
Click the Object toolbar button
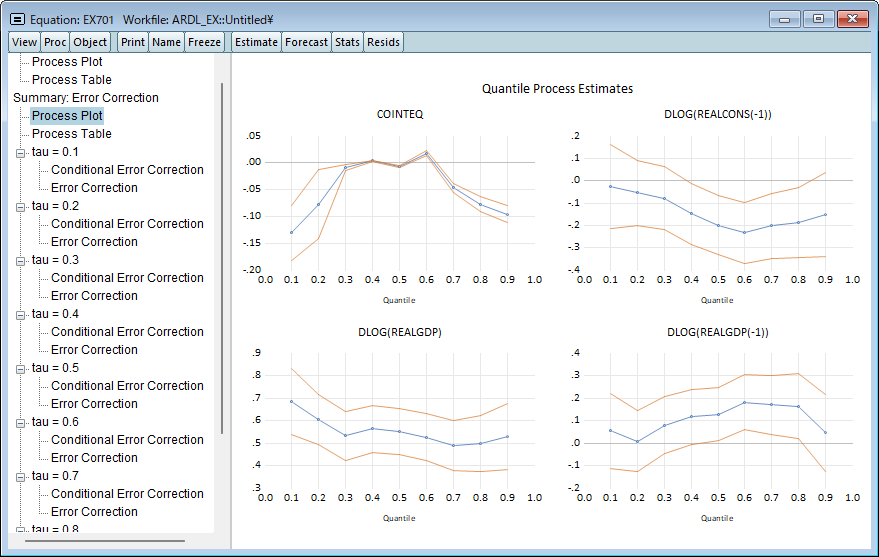click(90, 42)
